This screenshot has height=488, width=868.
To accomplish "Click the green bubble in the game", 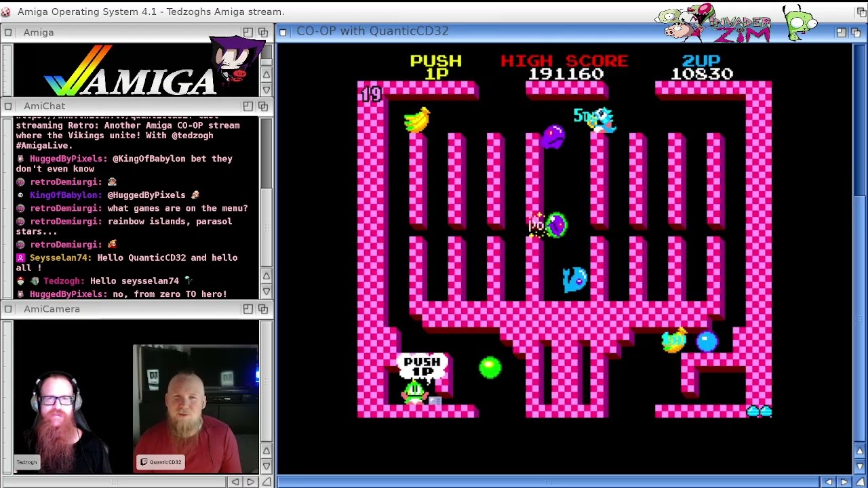I will coord(490,367).
